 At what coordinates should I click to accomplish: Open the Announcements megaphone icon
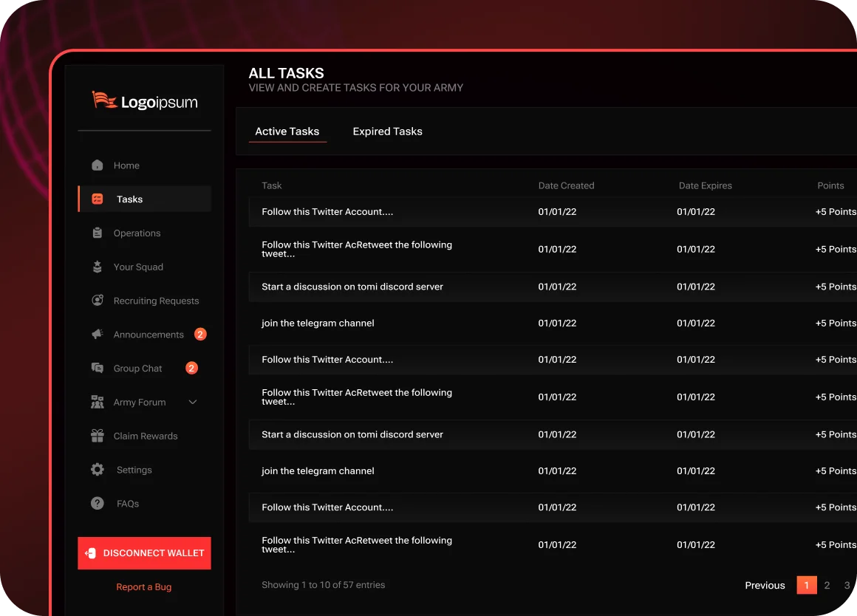(x=97, y=335)
